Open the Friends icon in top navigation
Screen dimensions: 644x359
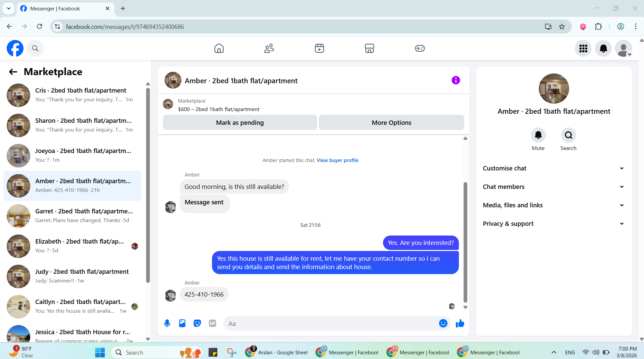269,48
